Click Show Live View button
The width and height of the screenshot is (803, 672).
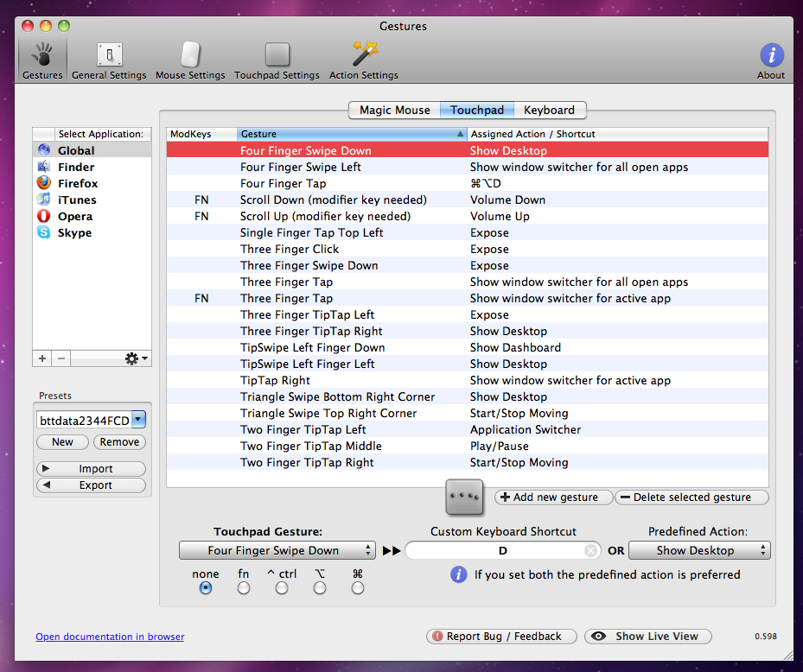point(647,637)
